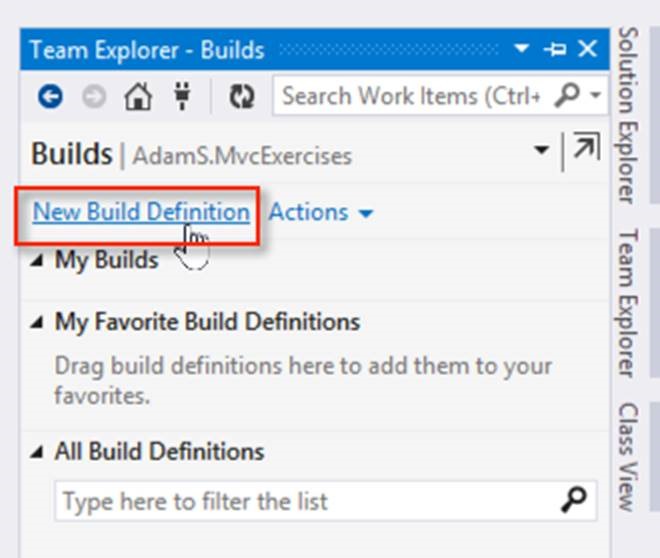Click the blue Back navigation arrow
Image resolution: width=660 pixels, height=558 pixels.
click(x=51, y=96)
